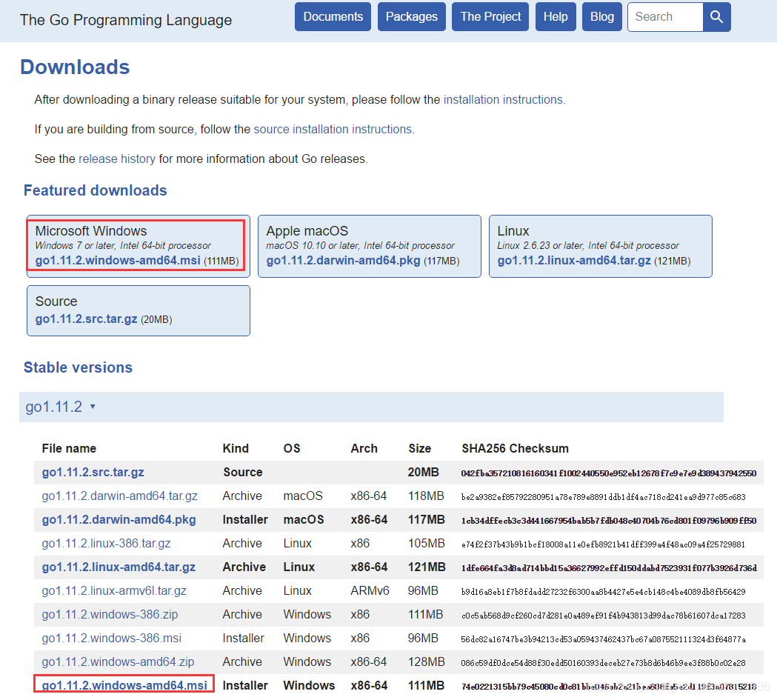The image size is (777, 700).
Task: Click the ARMv6 arch cell
Action: (370, 591)
